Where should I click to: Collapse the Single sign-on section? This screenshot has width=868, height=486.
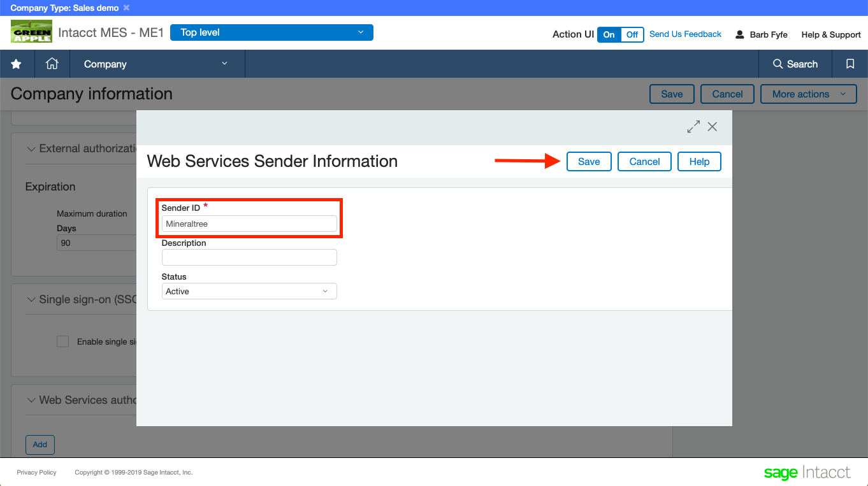point(31,299)
